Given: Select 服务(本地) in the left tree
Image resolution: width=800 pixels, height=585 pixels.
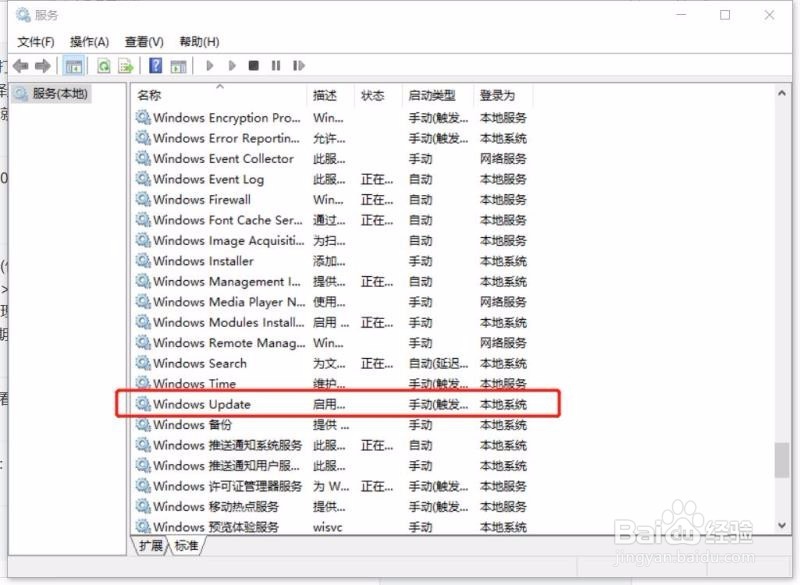Looking at the screenshot, I should 52,94.
